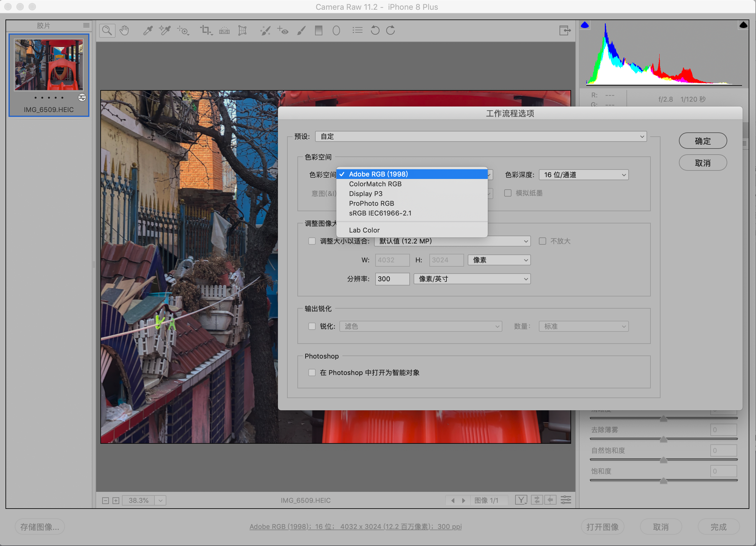Image resolution: width=756 pixels, height=546 pixels.
Task: Open the resolution units dropdown
Action: (x=472, y=279)
